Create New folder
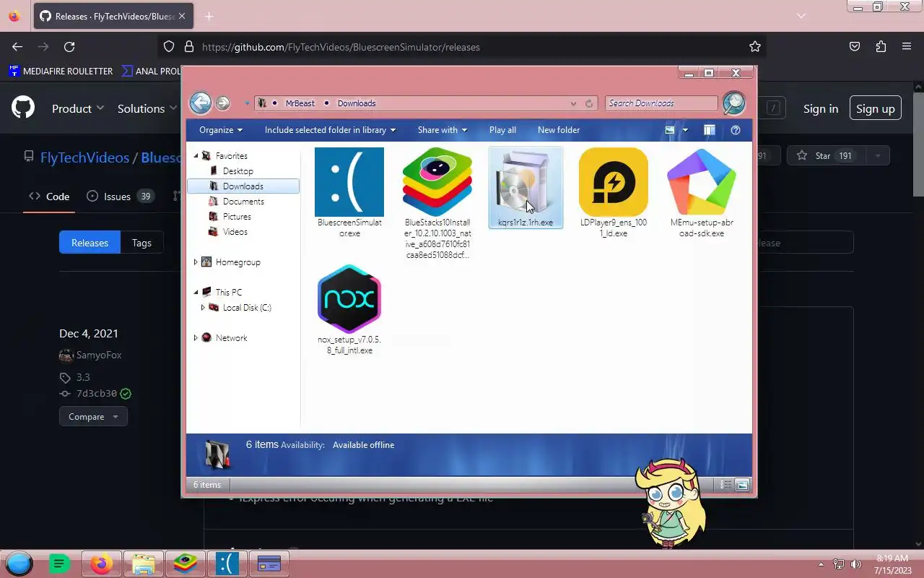Screen dimensions: 924x578 coord(559,130)
